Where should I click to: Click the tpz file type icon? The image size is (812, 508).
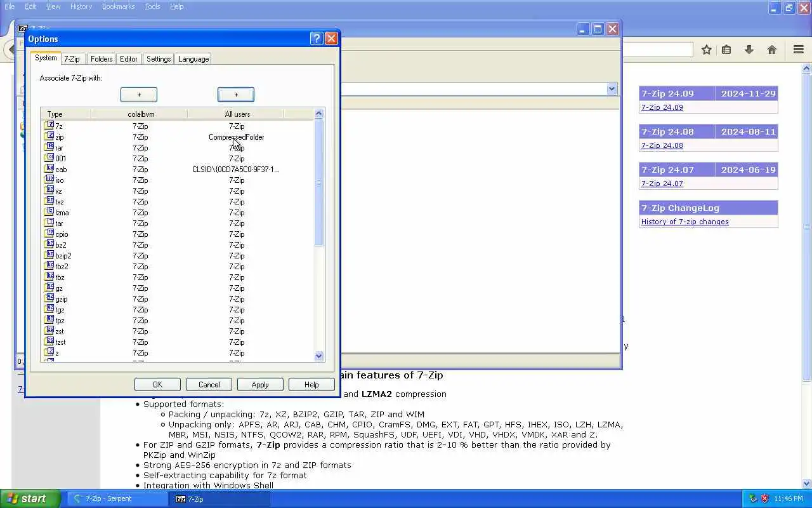click(49, 320)
